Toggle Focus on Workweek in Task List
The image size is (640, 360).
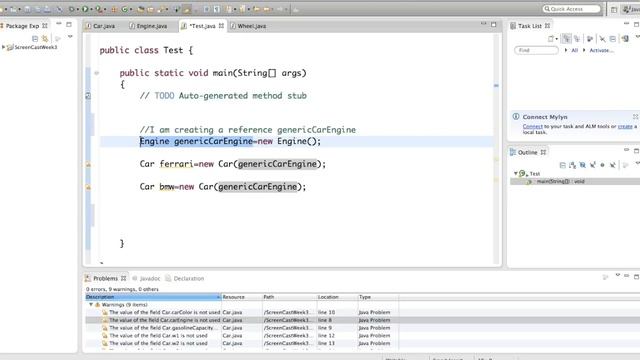[590, 39]
